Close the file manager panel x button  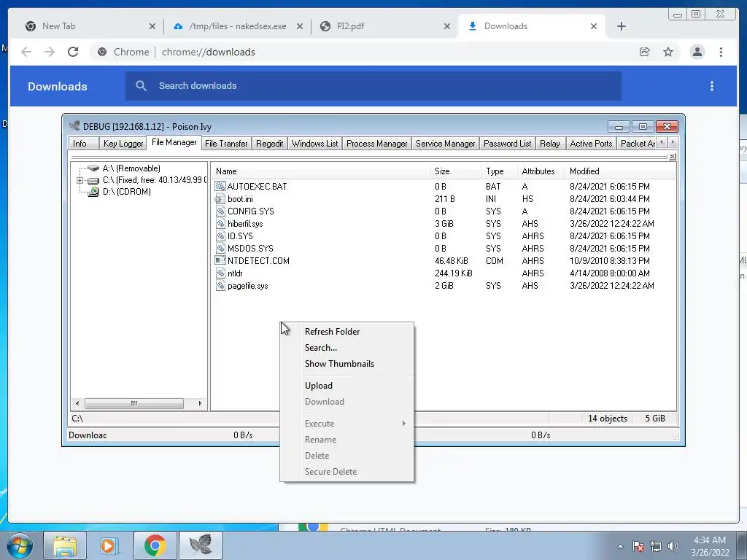point(672,157)
